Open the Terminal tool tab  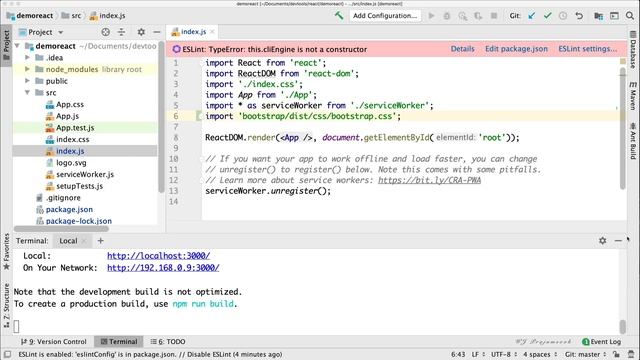tap(119, 342)
